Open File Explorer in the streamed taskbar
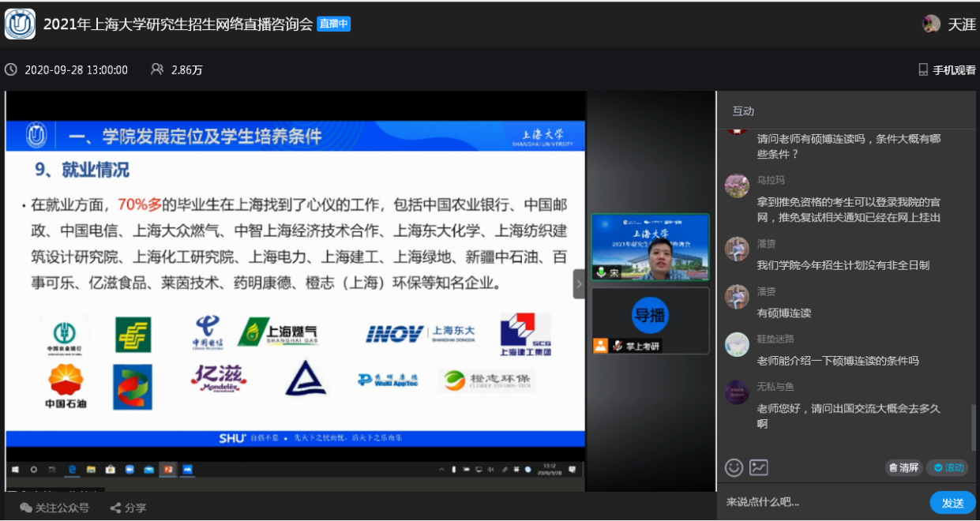 (92, 469)
